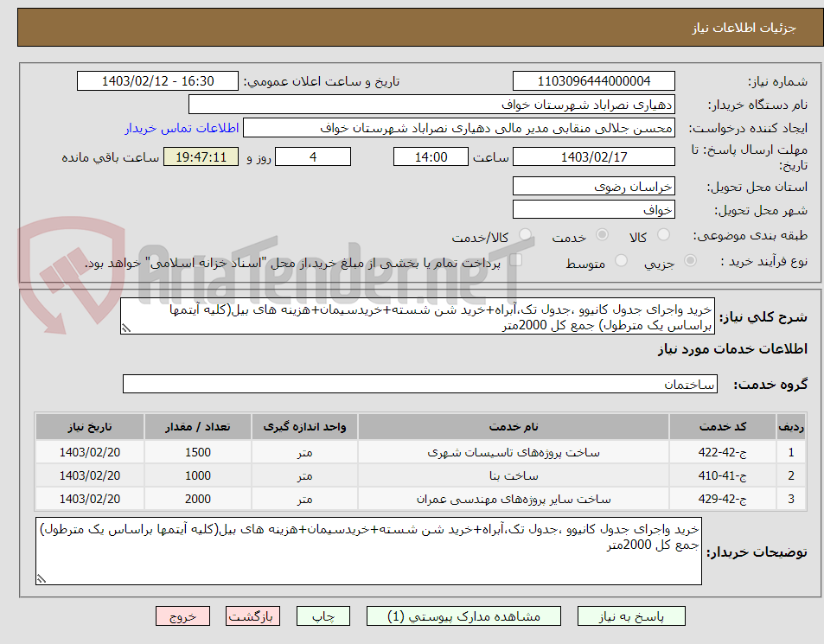
Task: Click the general need description text area
Action: tap(418, 316)
